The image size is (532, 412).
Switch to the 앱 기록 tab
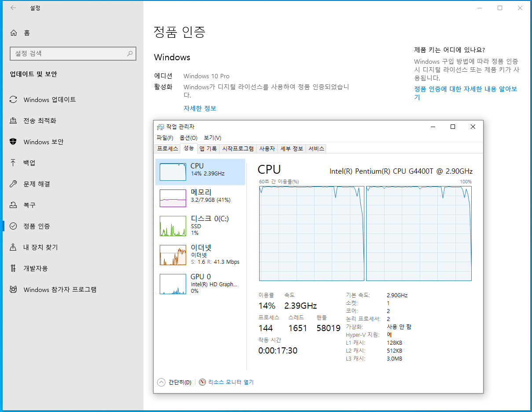(x=208, y=149)
